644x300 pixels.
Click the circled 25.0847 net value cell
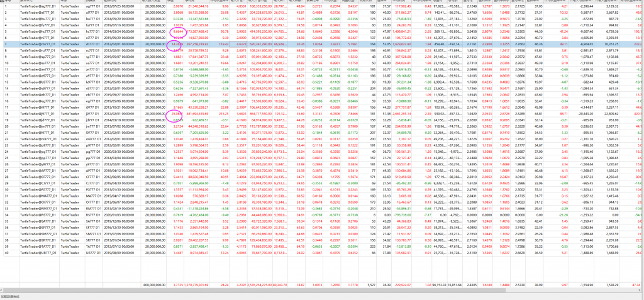coord(177,113)
